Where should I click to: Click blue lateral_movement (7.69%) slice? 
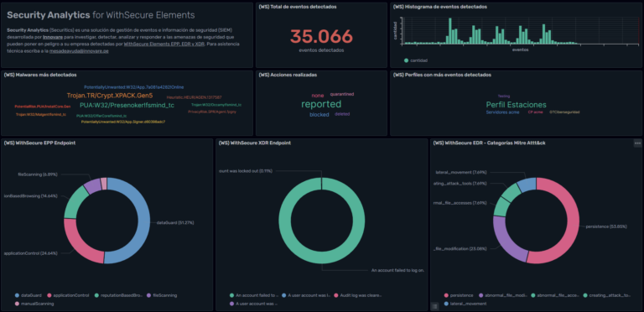527,185
